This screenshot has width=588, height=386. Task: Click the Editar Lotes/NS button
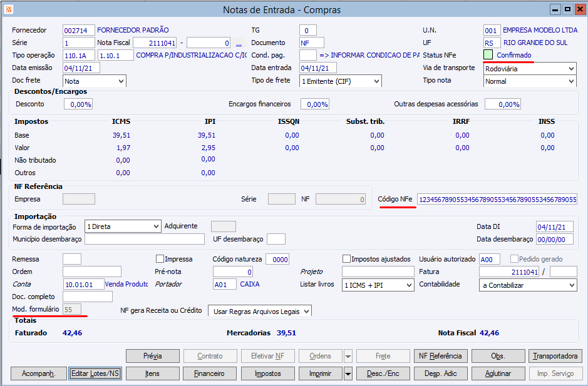(95, 373)
